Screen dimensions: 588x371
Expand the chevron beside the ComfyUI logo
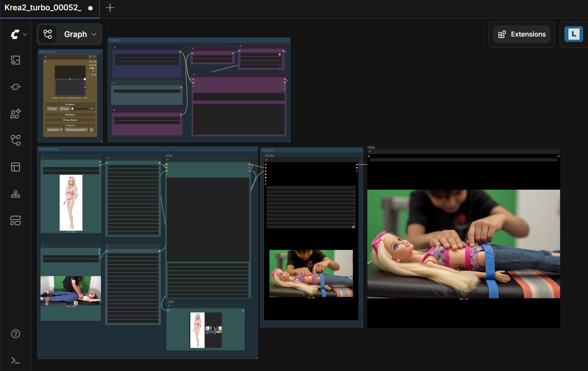pyautogui.click(x=24, y=34)
